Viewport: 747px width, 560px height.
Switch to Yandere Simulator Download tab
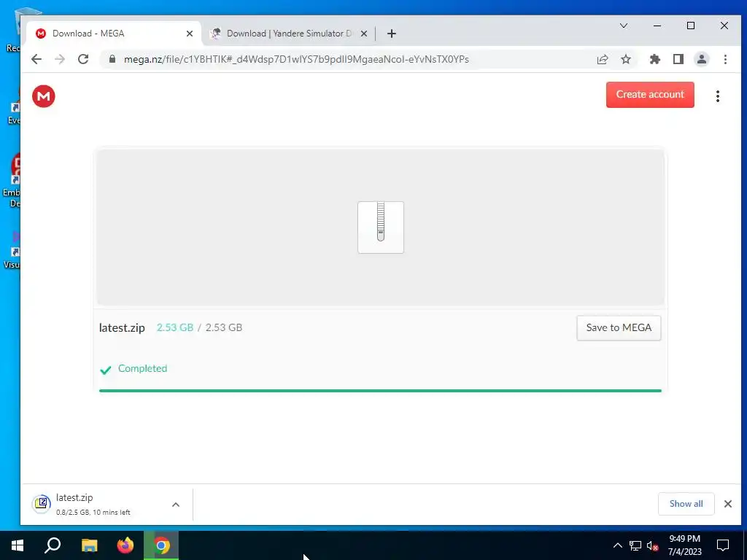[x=288, y=34]
